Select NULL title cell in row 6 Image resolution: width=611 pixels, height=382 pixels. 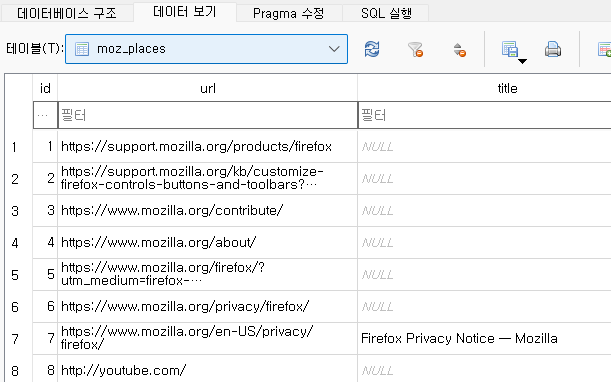[484, 307]
